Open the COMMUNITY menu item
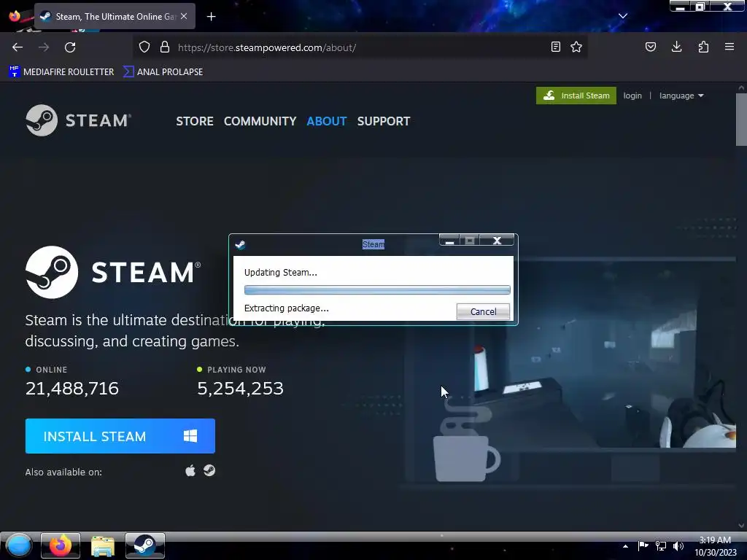Image resolution: width=747 pixels, height=560 pixels. [260, 121]
